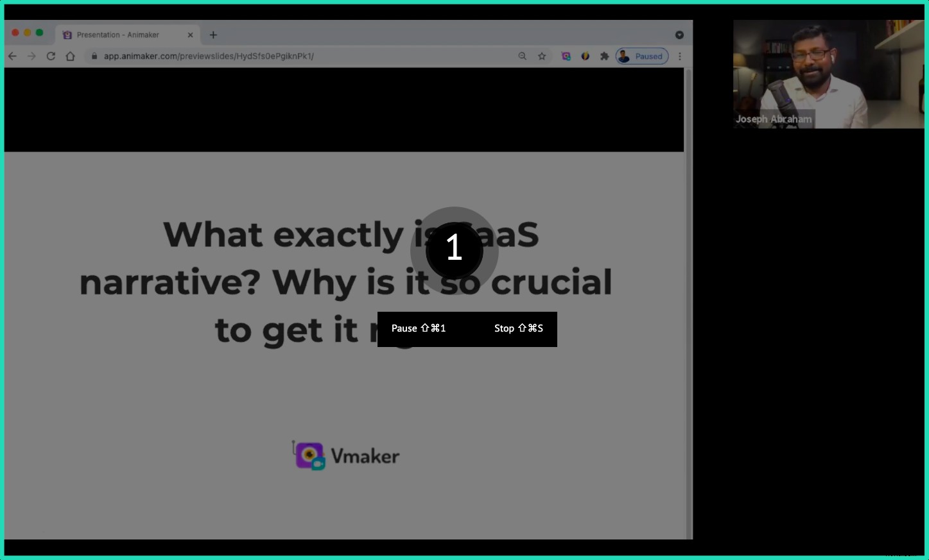Resume sync via the Paused profile chip

click(x=641, y=56)
